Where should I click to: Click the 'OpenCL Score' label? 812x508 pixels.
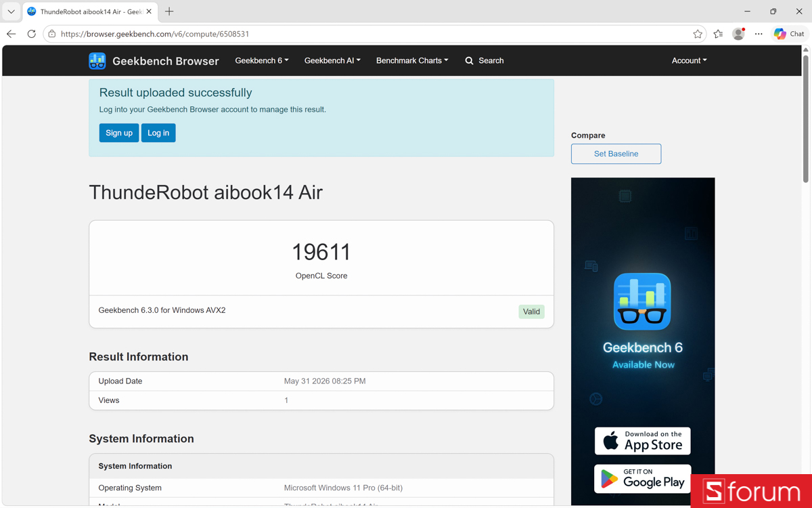(321, 276)
